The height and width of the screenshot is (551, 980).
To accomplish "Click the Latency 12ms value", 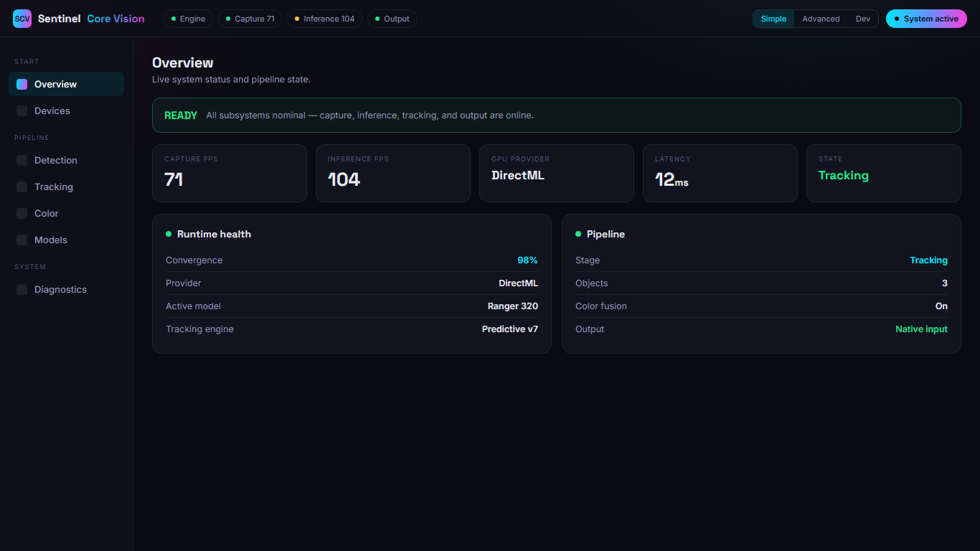I will (x=672, y=179).
